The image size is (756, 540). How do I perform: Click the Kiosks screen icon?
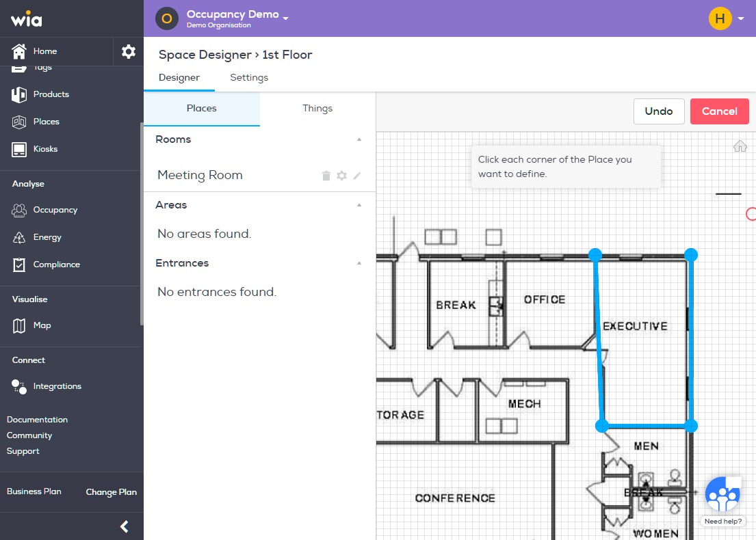pyautogui.click(x=18, y=149)
